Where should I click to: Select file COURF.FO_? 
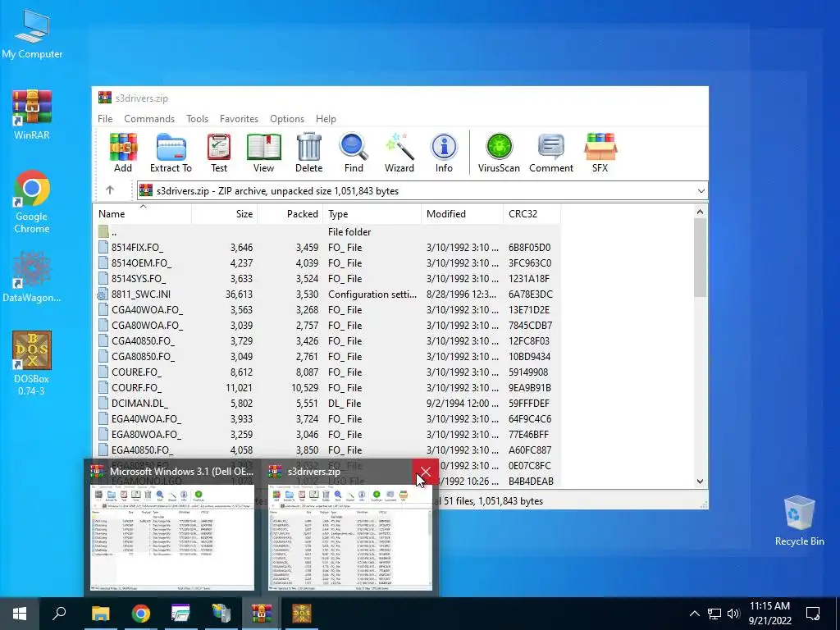point(326,387)
